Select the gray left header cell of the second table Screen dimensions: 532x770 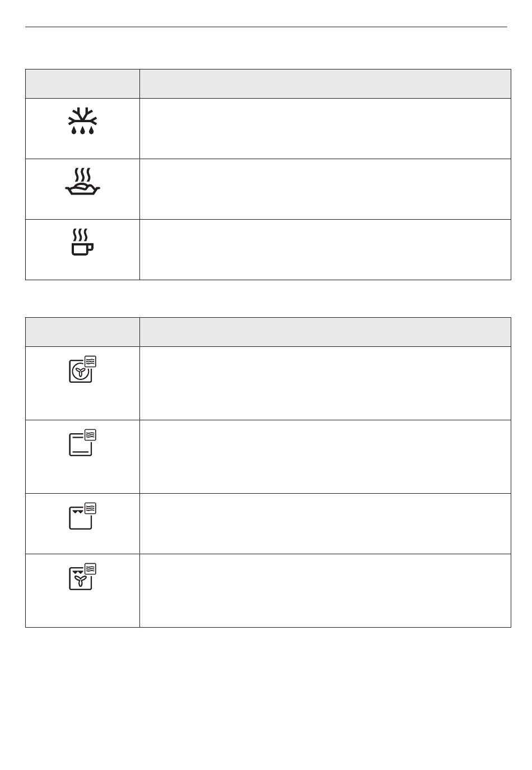tap(82, 332)
